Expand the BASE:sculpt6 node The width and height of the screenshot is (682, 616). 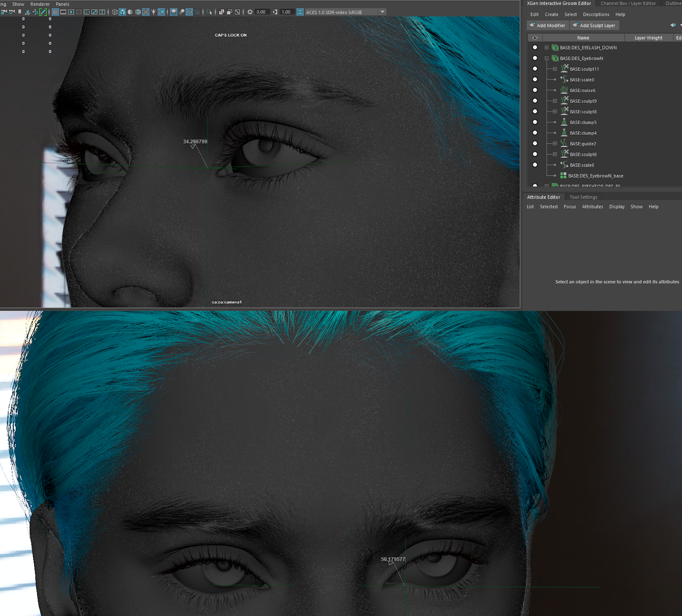click(555, 154)
